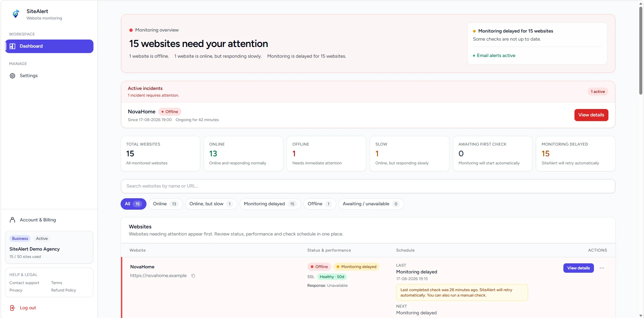
Task: Click the NovaHome name in table row
Action: click(x=142, y=267)
